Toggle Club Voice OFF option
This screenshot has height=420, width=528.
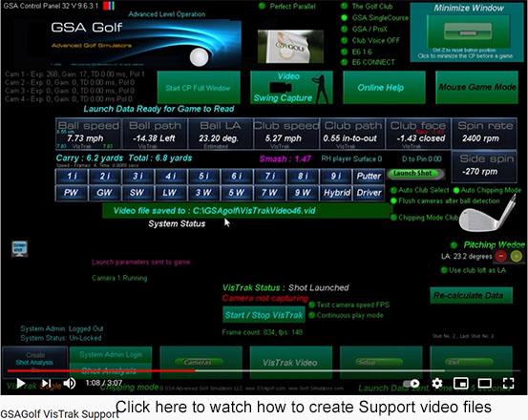coord(344,40)
